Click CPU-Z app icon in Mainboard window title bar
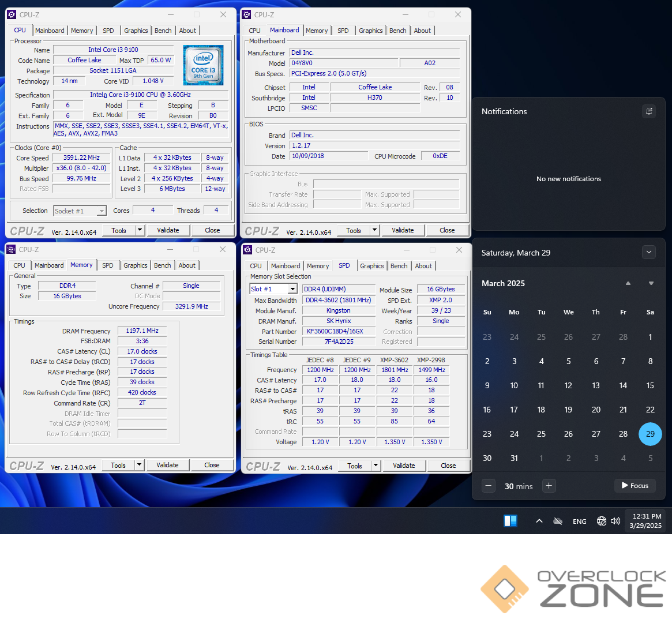Viewport: 672px width, 619px height. click(x=246, y=14)
